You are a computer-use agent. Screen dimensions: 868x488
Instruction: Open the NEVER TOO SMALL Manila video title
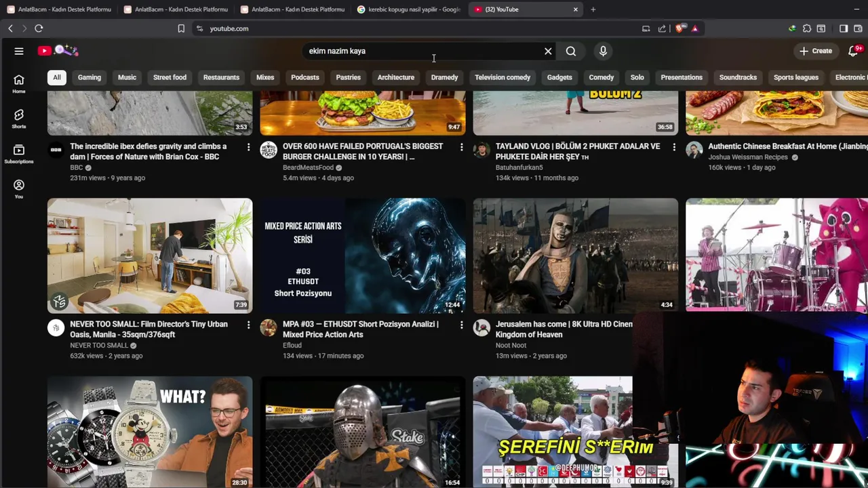point(149,329)
